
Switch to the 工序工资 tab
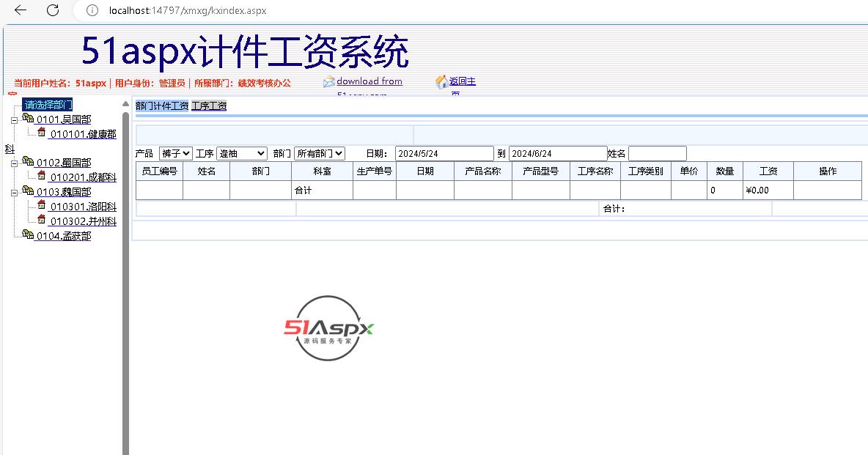click(x=209, y=106)
